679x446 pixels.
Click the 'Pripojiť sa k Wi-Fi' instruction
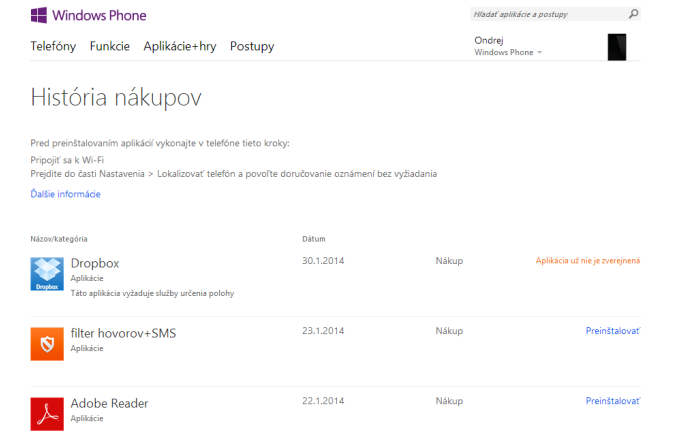(67, 160)
